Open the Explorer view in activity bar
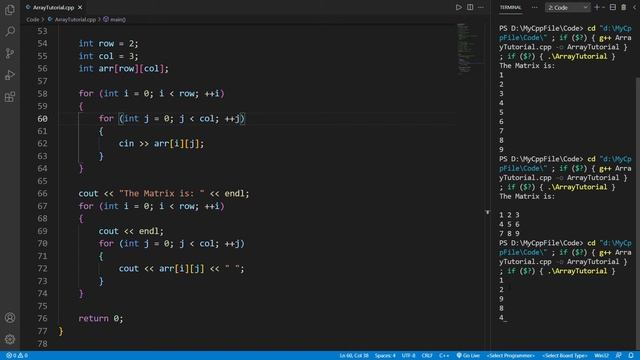This screenshot has height=360, width=640. point(10,10)
